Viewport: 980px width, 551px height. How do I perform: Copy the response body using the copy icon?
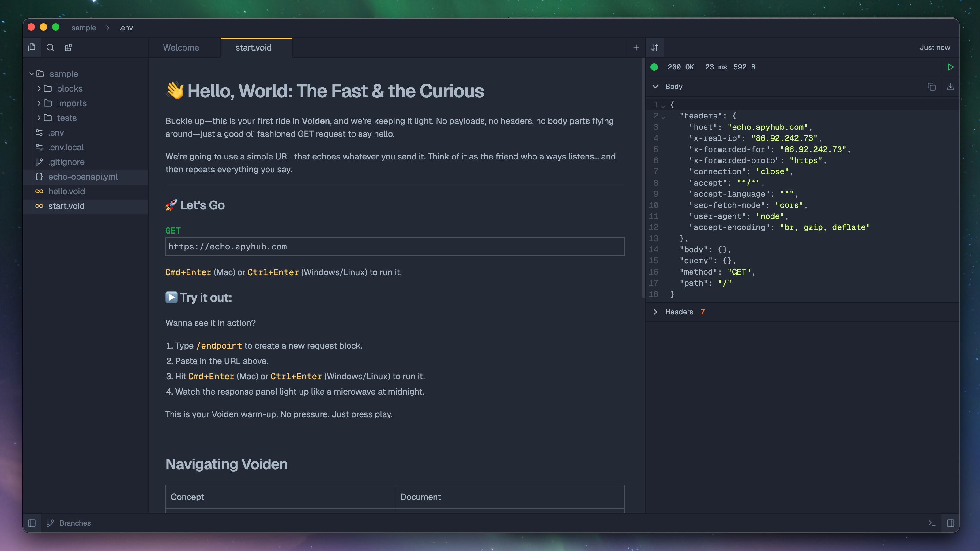(931, 87)
